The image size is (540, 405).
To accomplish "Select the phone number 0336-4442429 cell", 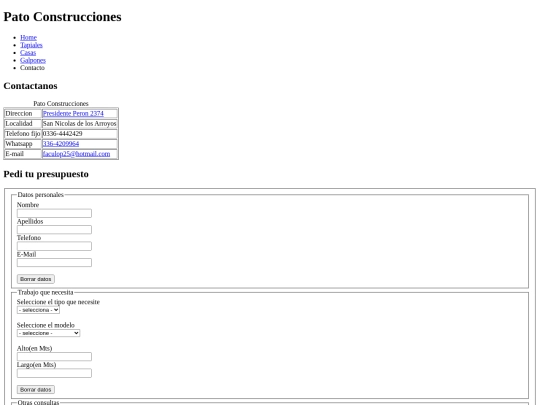I will pyautogui.click(x=80, y=134).
